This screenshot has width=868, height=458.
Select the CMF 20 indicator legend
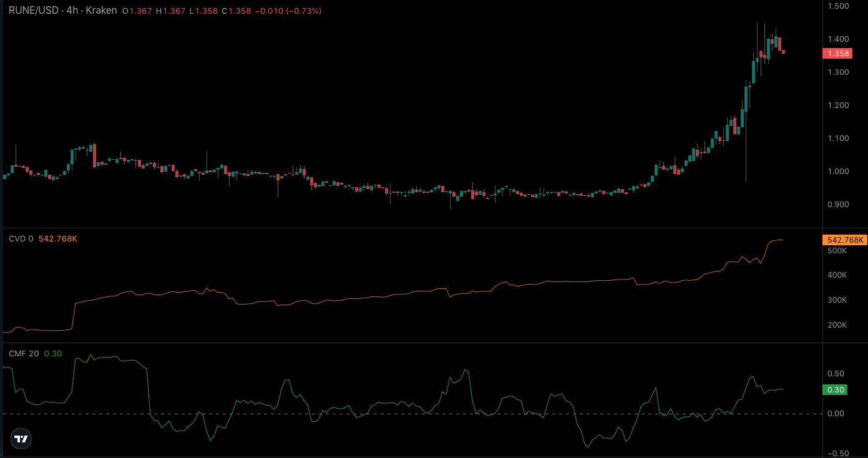(x=24, y=354)
